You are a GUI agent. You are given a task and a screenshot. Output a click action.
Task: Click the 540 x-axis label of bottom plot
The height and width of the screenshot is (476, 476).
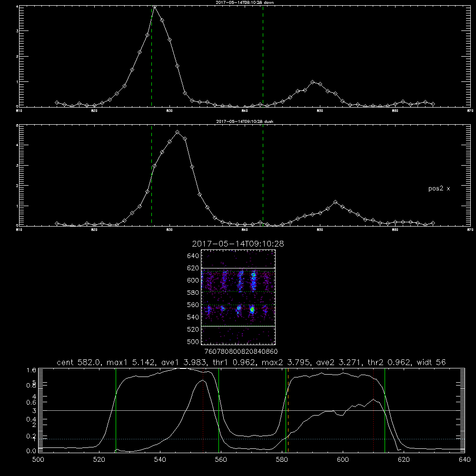coord(160,460)
